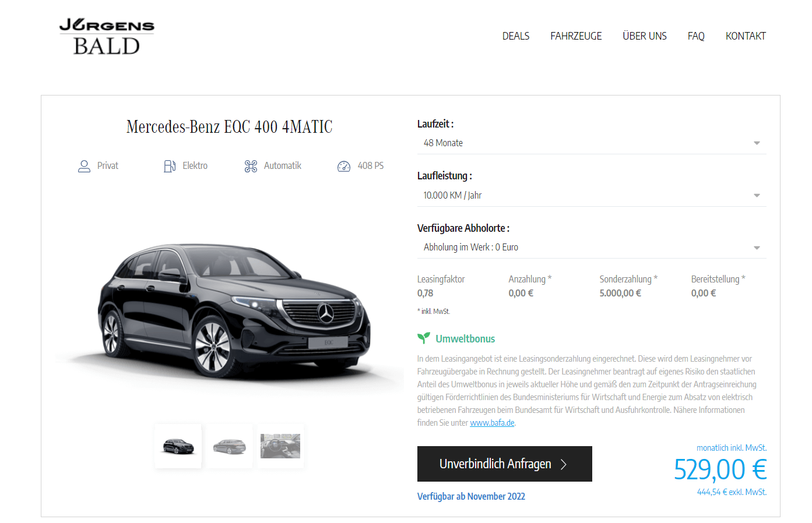The image size is (812, 523).
Task: Select the interior view thumbnail
Action: (x=280, y=446)
